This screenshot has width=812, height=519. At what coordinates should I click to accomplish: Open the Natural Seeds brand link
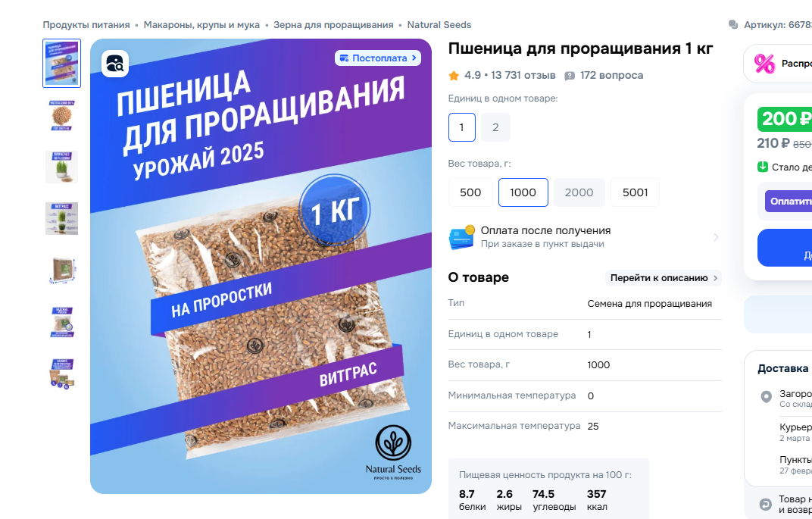coord(439,25)
